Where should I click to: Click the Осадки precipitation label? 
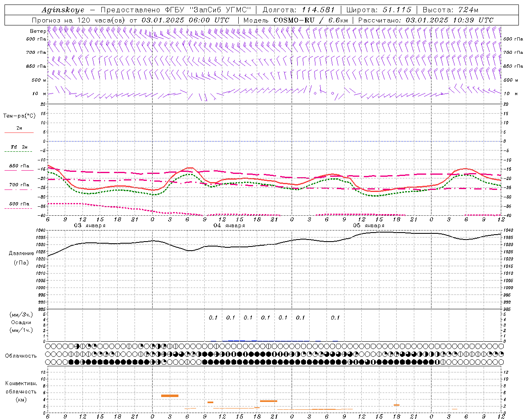coord(21,322)
